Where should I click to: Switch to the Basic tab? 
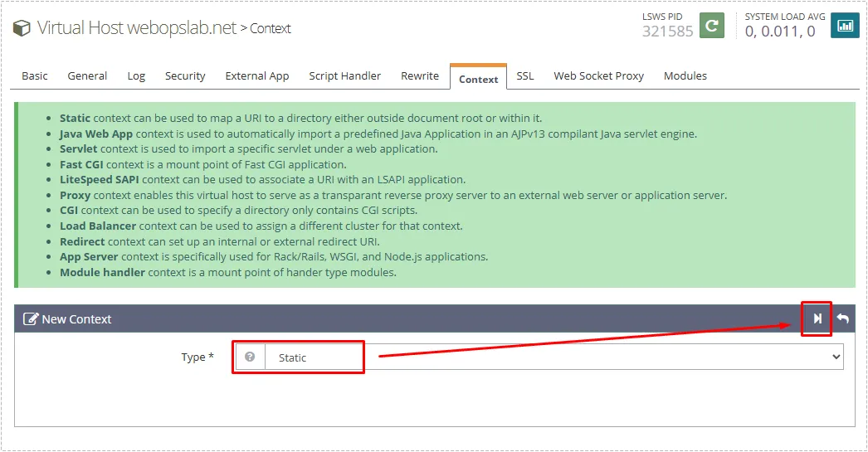click(35, 75)
